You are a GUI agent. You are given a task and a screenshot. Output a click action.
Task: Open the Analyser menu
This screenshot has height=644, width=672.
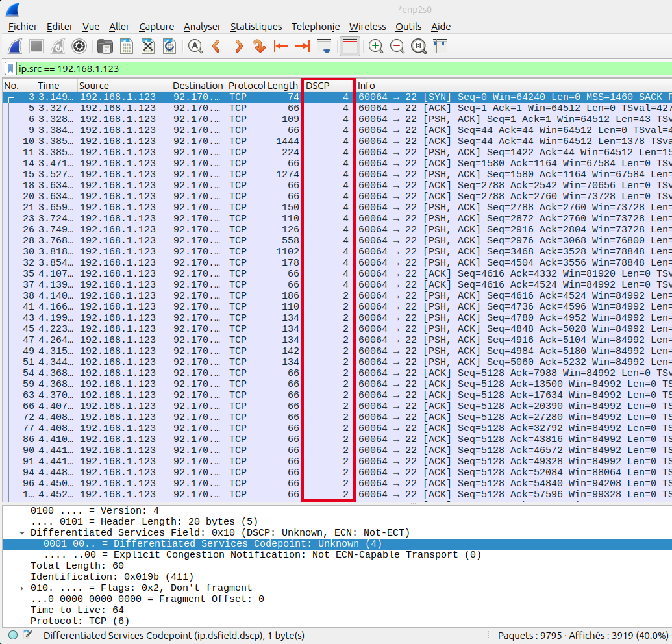[202, 27]
